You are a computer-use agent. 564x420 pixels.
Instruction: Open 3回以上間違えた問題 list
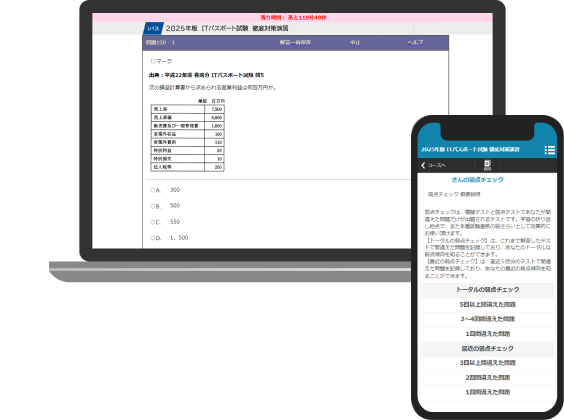click(x=487, y=363)
